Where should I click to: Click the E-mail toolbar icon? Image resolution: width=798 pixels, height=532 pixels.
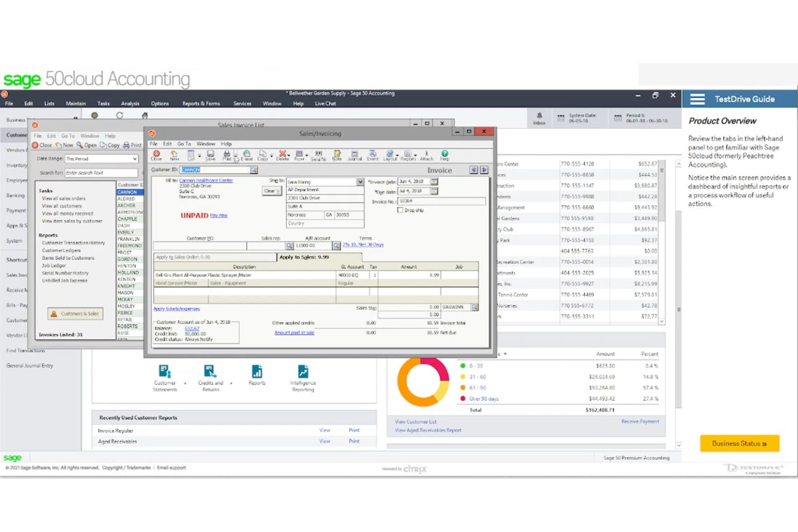pos(246,156)
